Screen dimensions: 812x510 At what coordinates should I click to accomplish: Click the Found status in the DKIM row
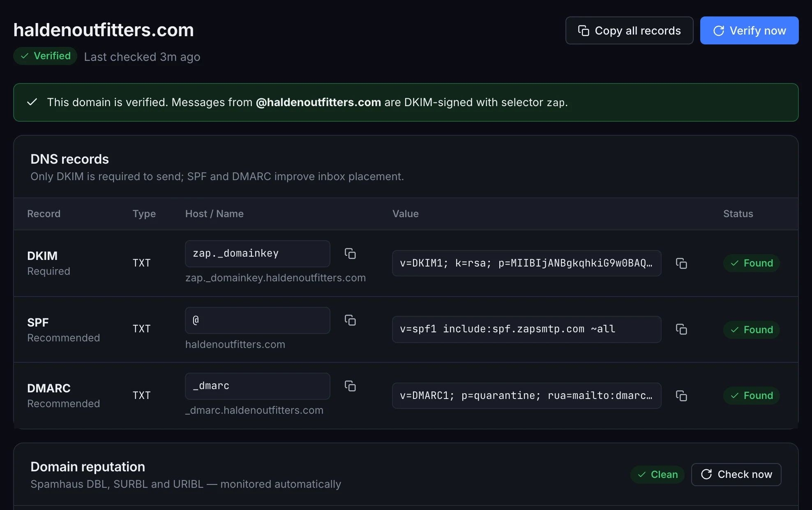751,263
